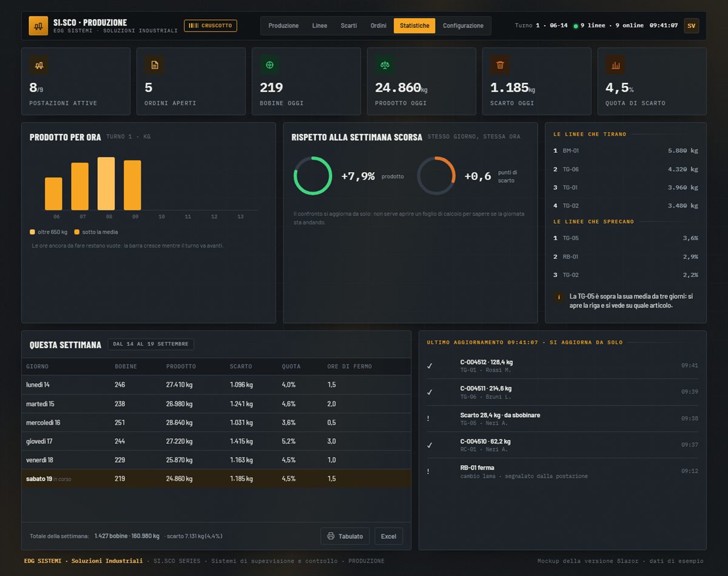The width and height of the screenshot is (728, 576).
Task: Click the 'martedì 15' table row
Action: (x=217, y=404)
